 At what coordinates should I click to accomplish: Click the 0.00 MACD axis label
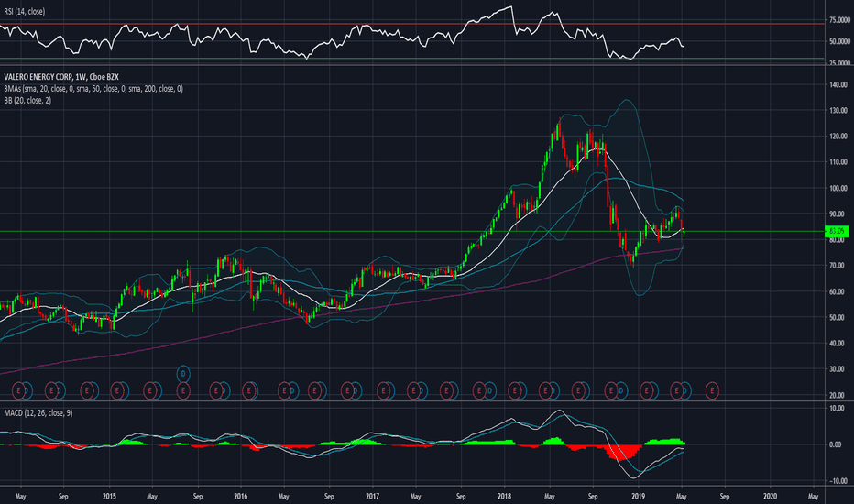coord(836,444)
